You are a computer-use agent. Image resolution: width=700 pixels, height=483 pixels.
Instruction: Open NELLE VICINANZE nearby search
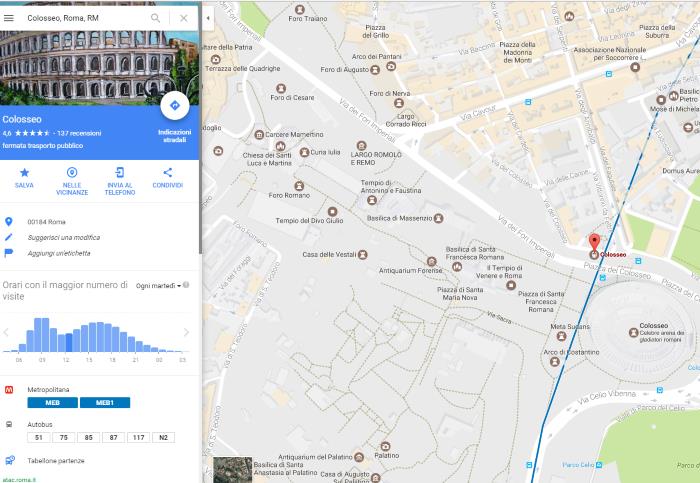click(72, 182)
